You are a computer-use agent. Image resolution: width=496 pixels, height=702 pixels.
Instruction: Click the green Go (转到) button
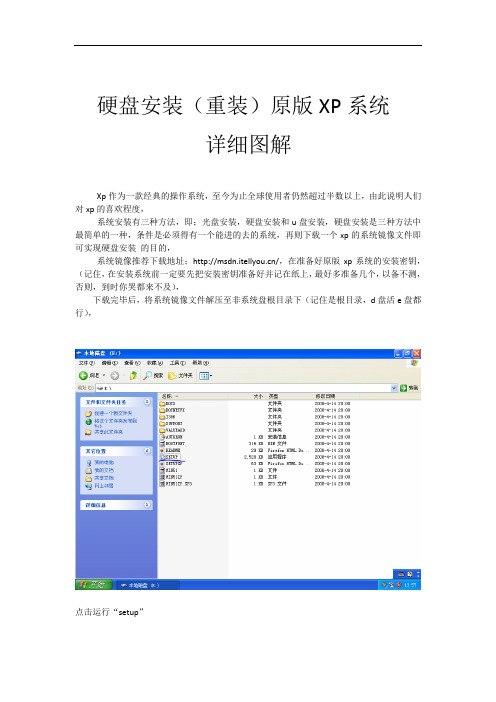click(x=410, y=388)
